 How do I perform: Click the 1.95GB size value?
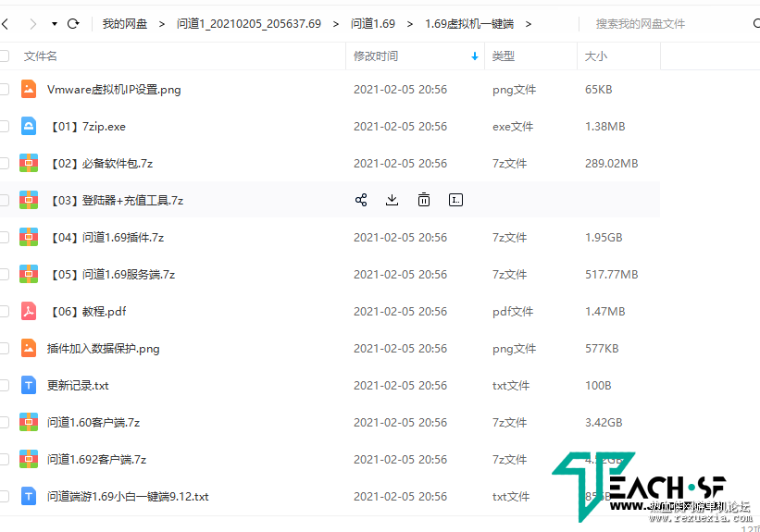click(604, 238)
